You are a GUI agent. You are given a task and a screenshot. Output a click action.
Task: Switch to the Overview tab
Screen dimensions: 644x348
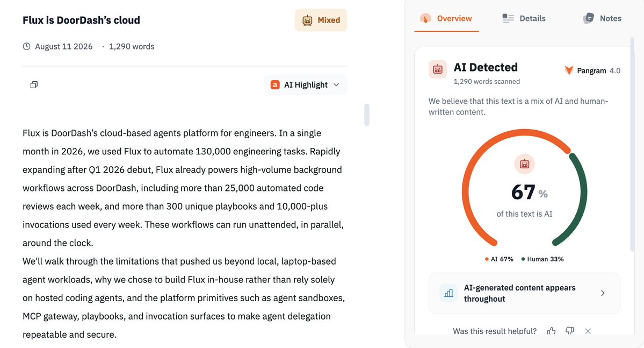click(x=446, y=18)
